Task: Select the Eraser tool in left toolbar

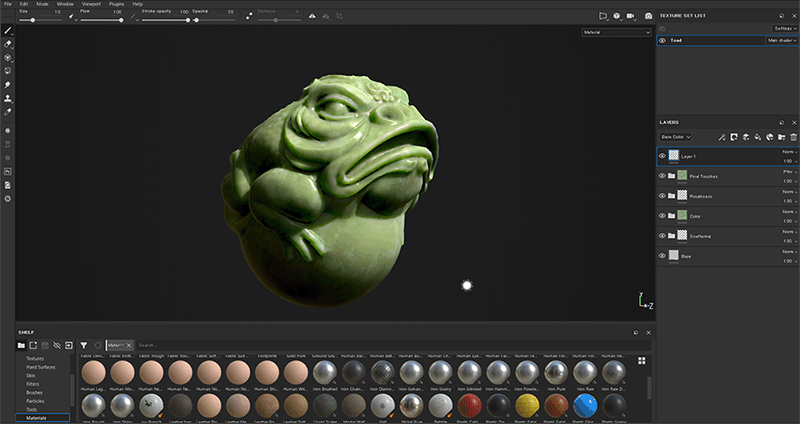Action: point(8,44)
